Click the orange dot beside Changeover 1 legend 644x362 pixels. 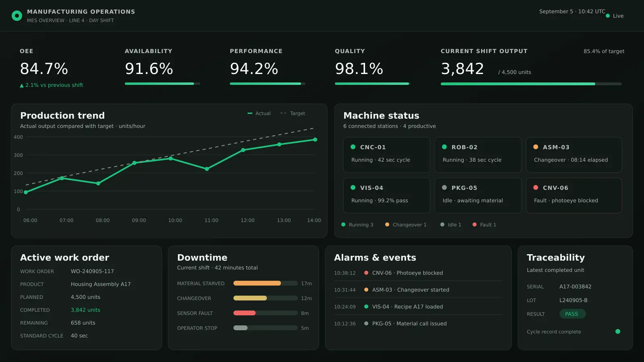tap(387, 224)
